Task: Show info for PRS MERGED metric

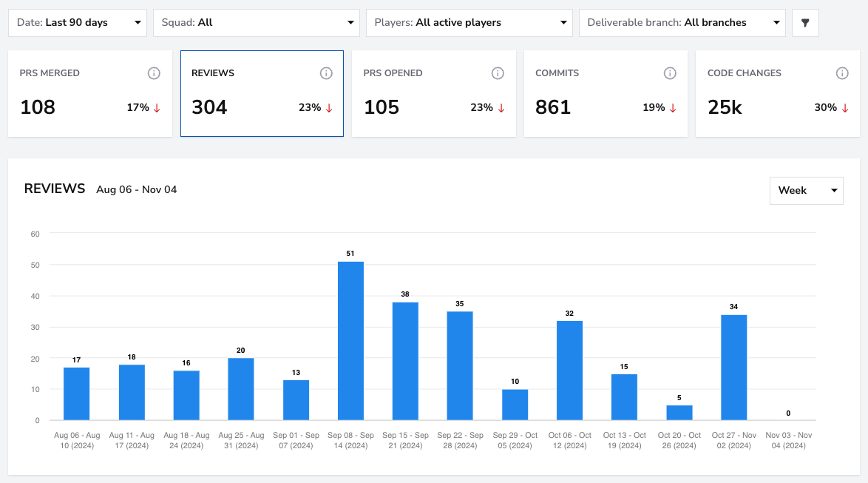Action: tap(154, 73)
